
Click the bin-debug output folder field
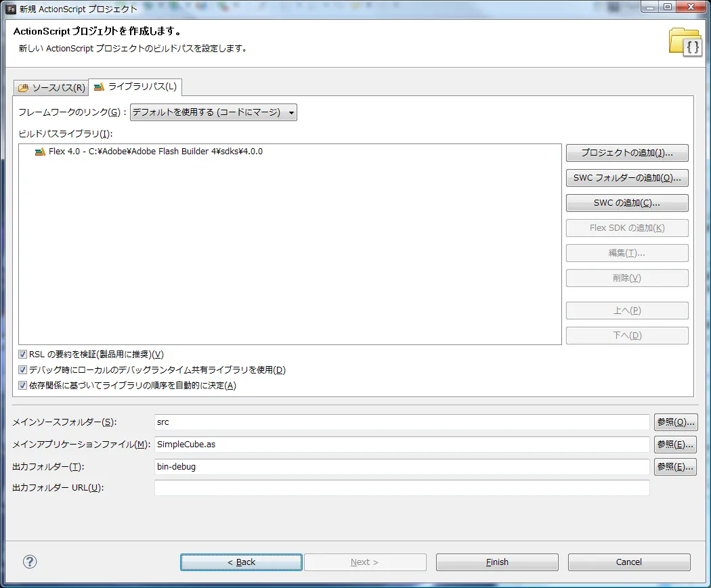pos(402,467)
